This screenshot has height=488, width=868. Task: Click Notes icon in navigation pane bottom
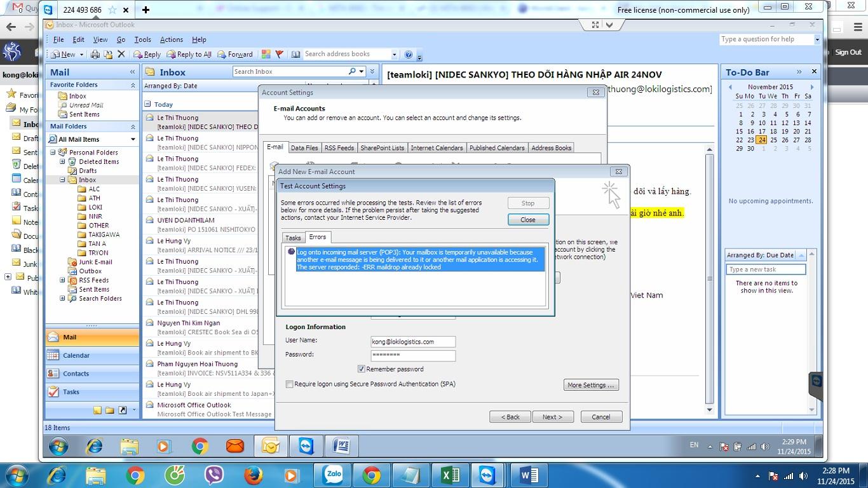coord(97,410)
